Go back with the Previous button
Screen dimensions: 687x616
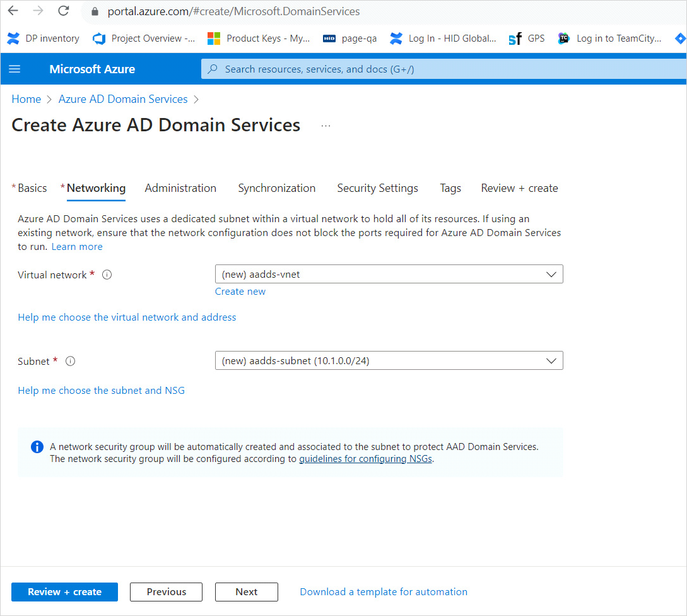166,592
